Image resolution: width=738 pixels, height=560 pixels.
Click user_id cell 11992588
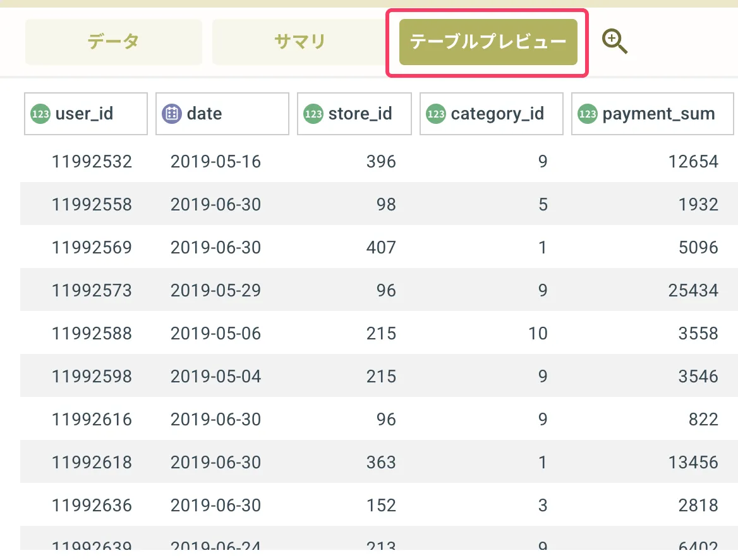[92, 334]
